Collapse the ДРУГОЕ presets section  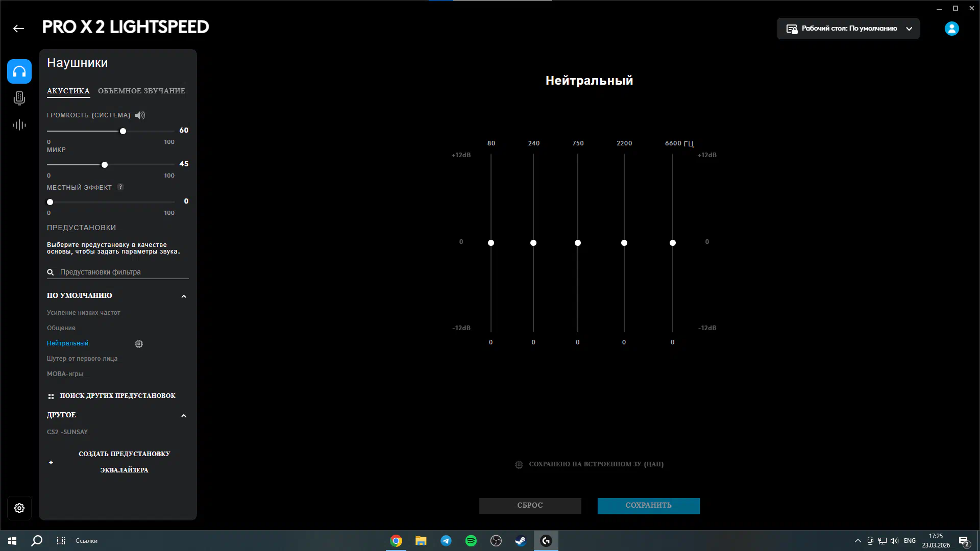tap(184, 416)
